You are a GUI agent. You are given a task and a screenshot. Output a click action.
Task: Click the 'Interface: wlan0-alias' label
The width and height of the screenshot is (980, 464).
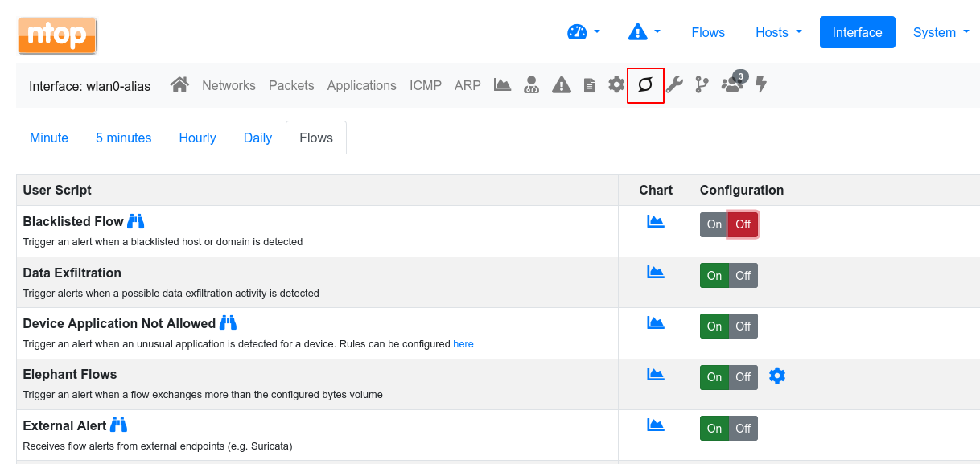click(90, 86)
